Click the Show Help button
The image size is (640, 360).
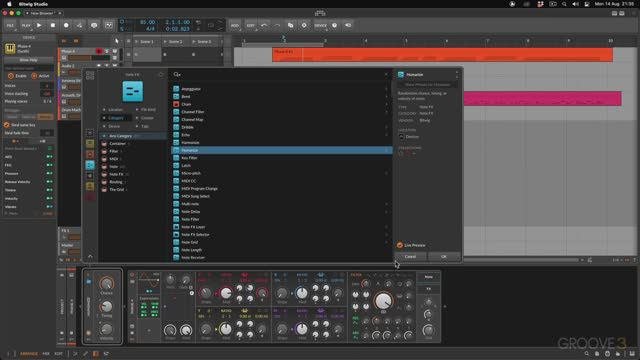pyautogui.click(x=28, y=60)
